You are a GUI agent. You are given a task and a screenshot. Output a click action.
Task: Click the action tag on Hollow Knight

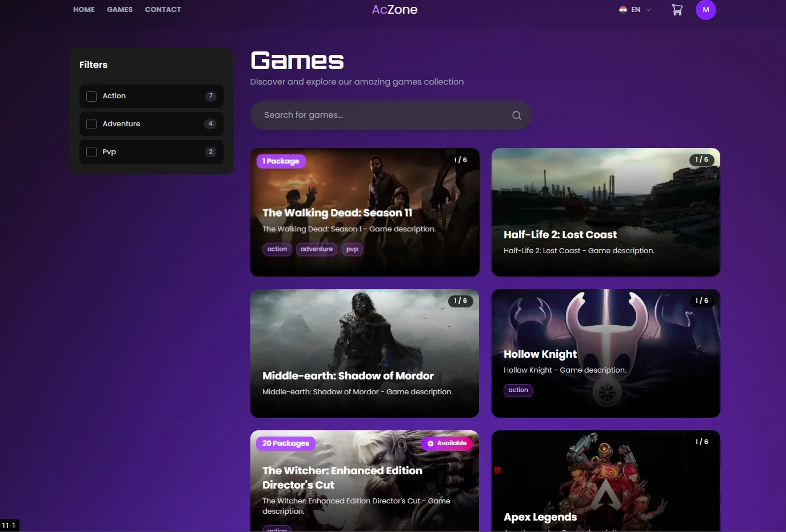(x=518, y=390)
